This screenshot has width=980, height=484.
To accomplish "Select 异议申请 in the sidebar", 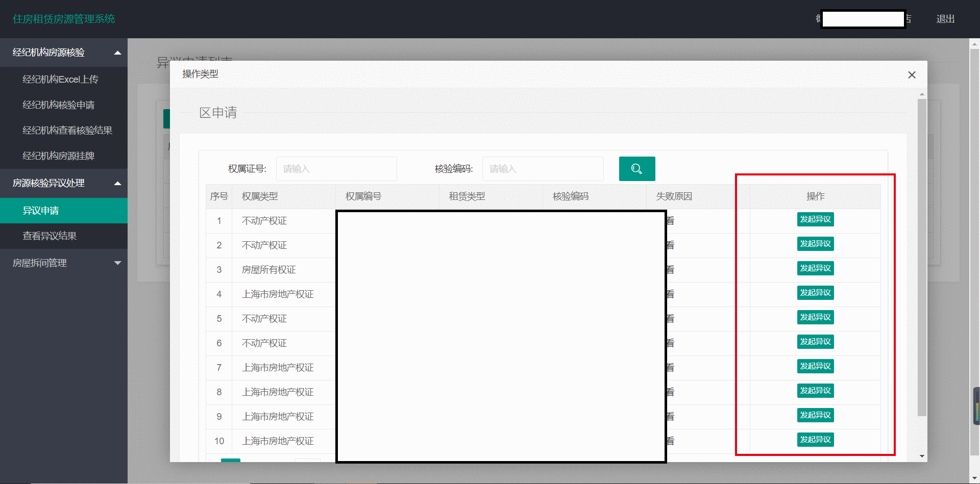I will (x=41, y=211).
